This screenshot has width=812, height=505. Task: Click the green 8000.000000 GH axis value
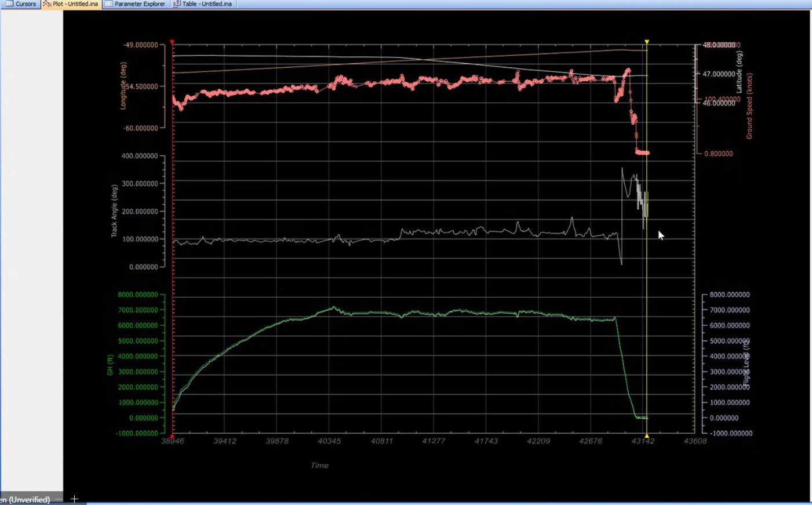click(x=138, y=295)
